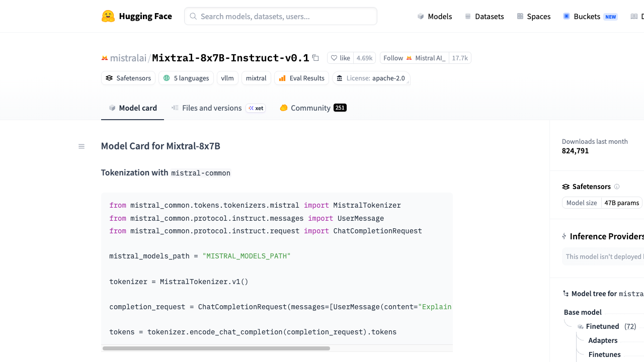Click the Safetensors stack icon in tag row
Screen dimensions: 644x362
click(109, 78)
